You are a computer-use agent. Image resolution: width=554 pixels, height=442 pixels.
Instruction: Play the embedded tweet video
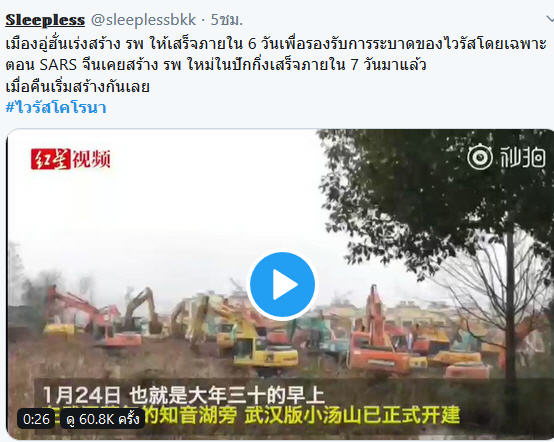click(x=282, y=285)
